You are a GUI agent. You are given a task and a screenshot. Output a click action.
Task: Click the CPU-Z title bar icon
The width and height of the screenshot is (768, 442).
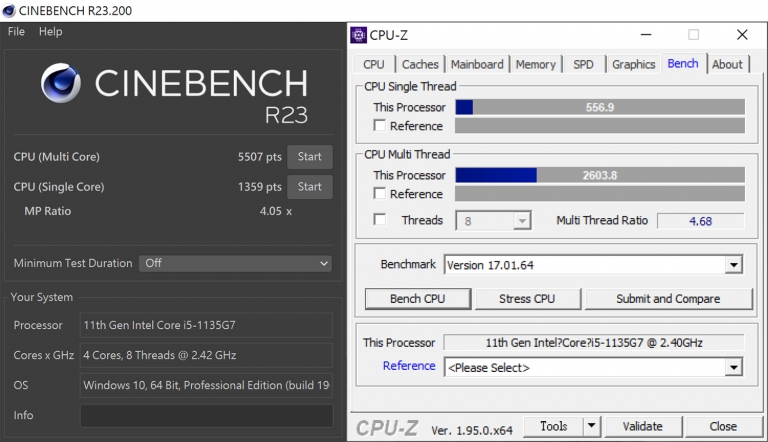359,35
